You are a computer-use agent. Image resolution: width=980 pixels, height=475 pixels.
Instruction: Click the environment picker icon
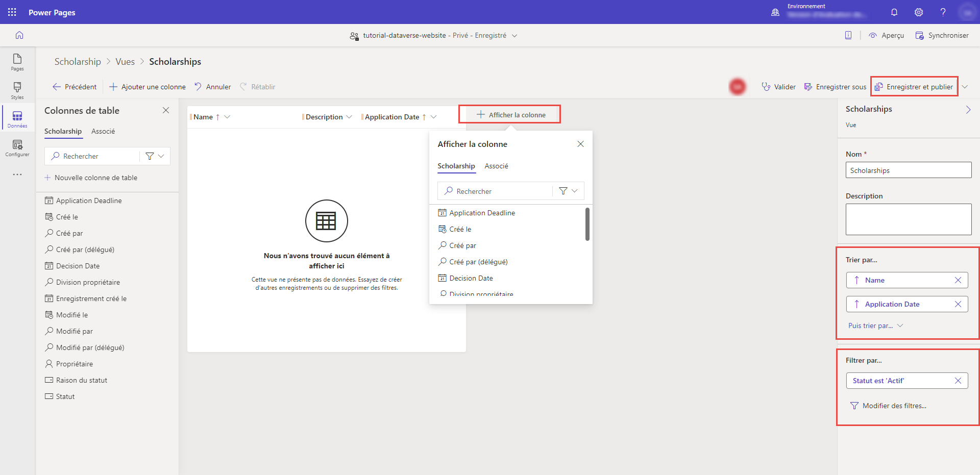[x=775, y=12]
